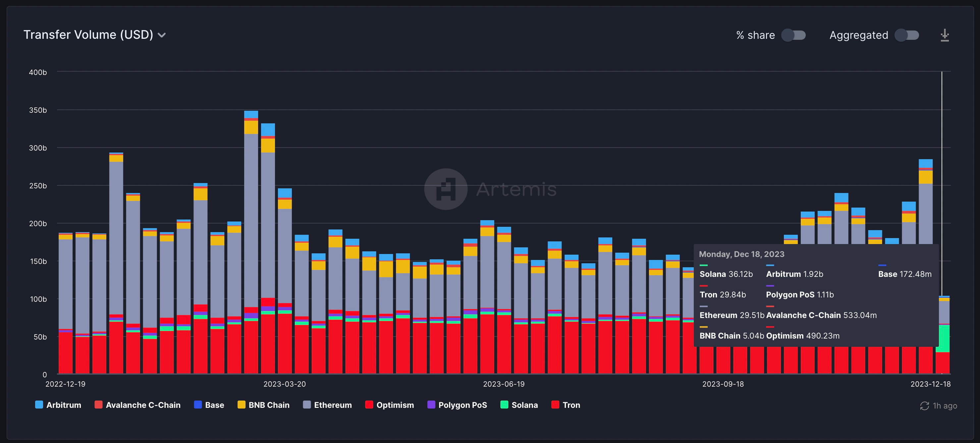
Task: Click the BNB Chain legend swatch
Action: pyautogui.click(x=241, y=405)
